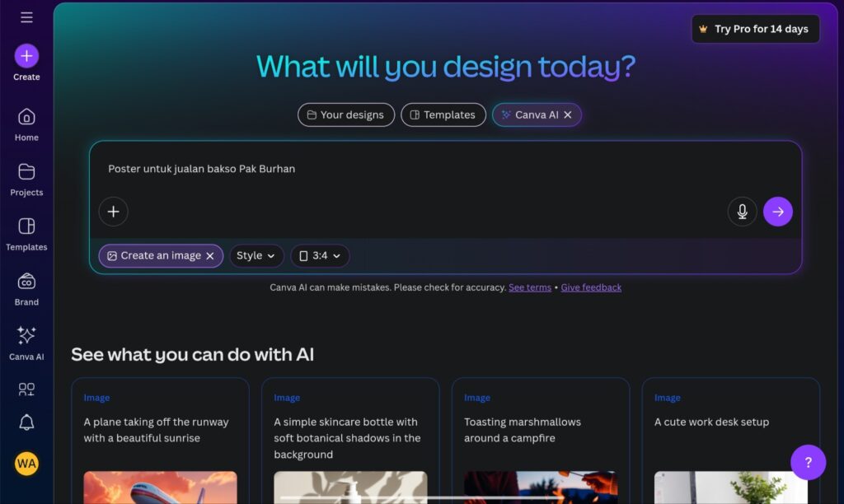Remove the Create an image chip

[x=210, y=256]
